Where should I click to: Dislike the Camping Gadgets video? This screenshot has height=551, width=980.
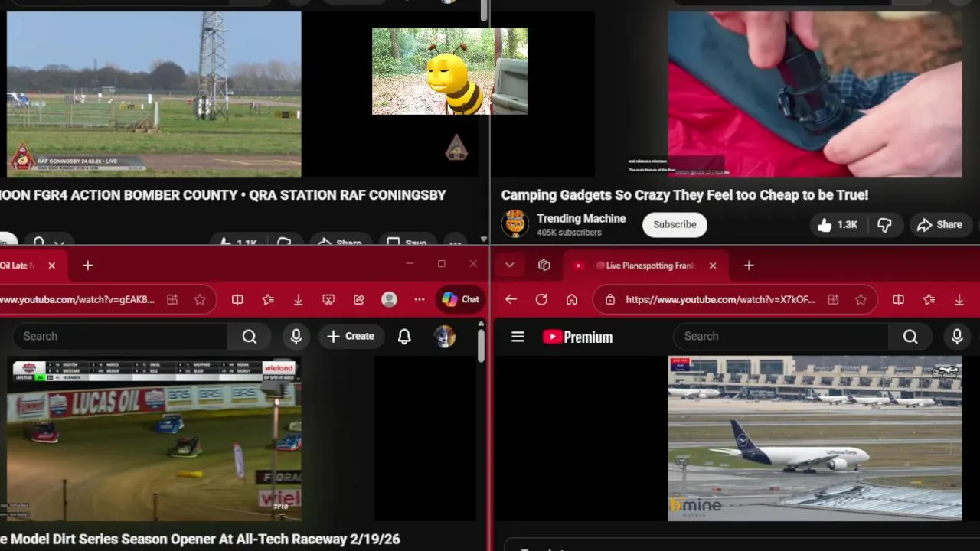coord(884,225)
